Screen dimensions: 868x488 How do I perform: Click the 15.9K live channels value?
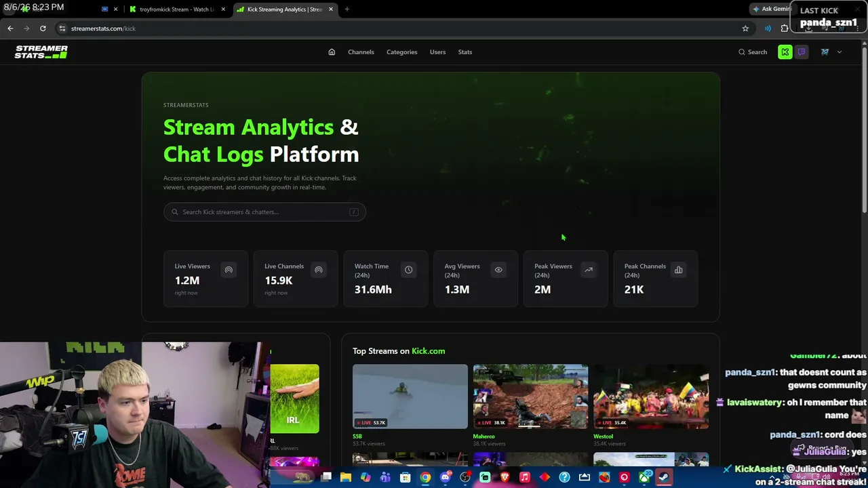click(279, 281)
